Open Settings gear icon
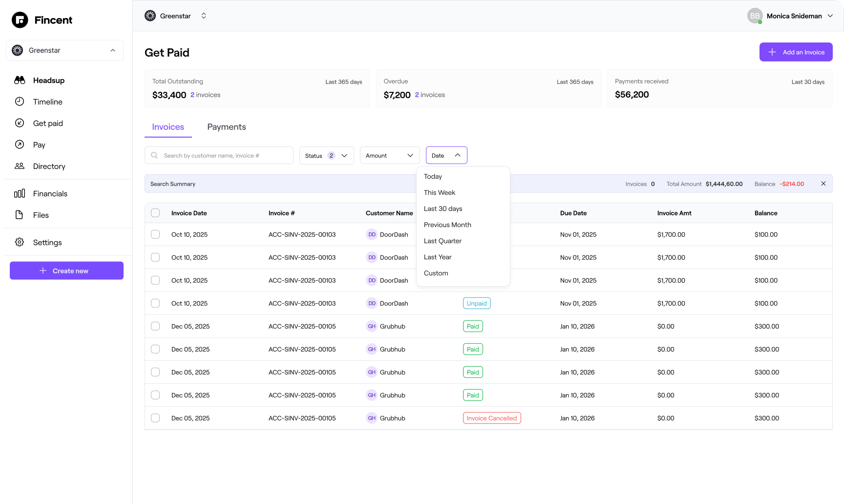This screenshot has width=844, height=504. point(20,242)
